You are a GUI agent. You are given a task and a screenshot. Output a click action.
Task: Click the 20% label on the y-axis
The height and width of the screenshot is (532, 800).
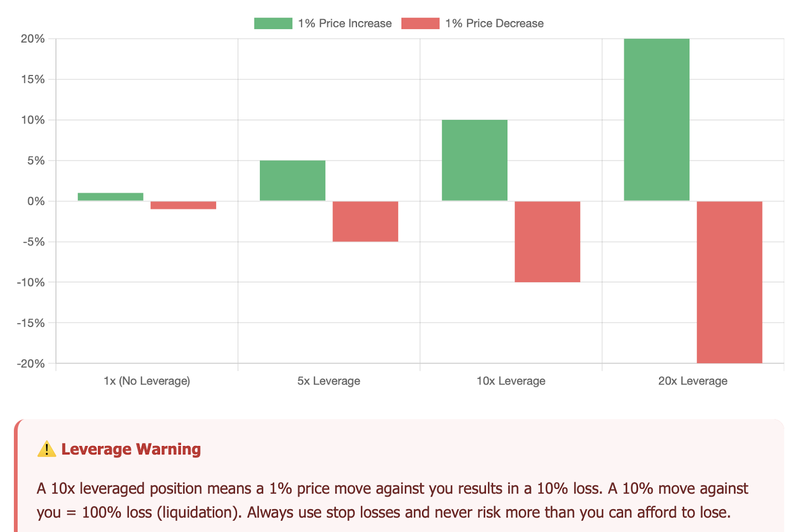pos(33,39)
